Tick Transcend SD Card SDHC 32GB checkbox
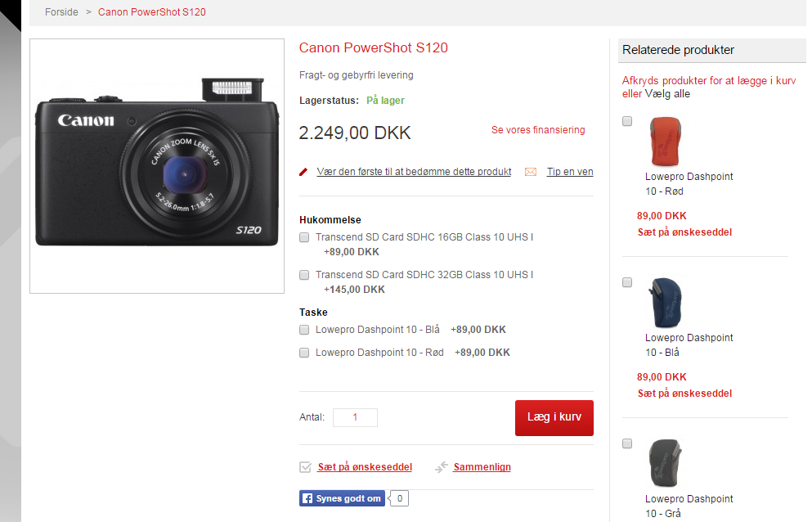 (304, 275)
